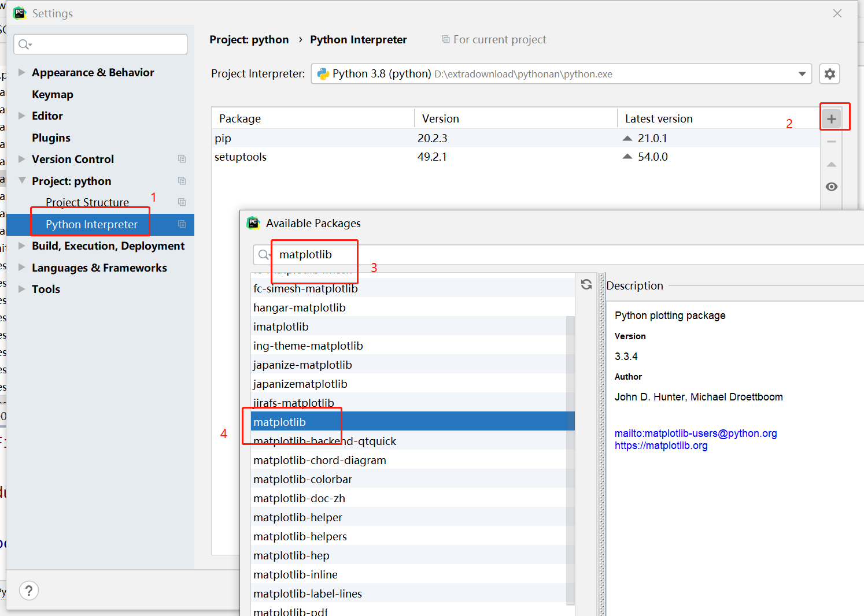Select matplotlib-doc-zh package
Screen dimensions: 864x616
point(408,498)
